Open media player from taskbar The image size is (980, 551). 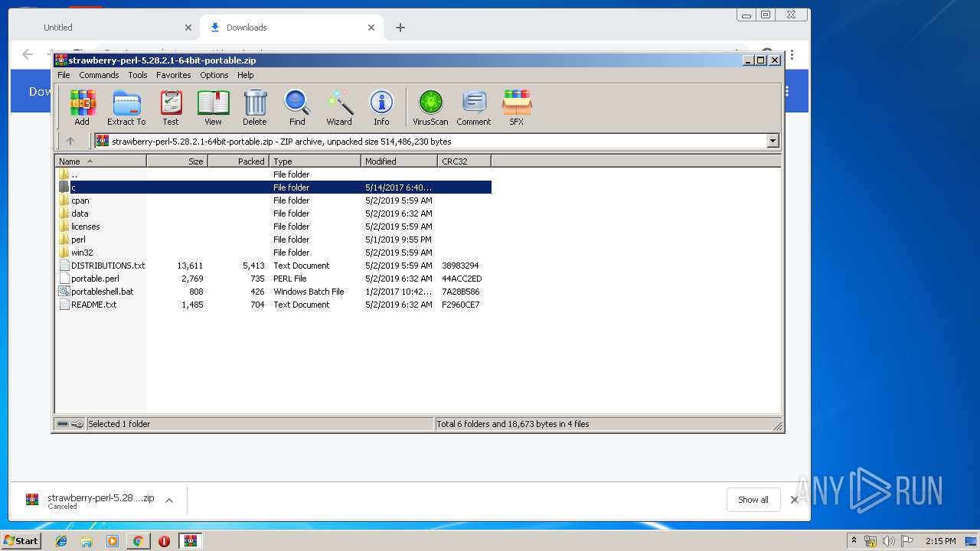point(113,541)
